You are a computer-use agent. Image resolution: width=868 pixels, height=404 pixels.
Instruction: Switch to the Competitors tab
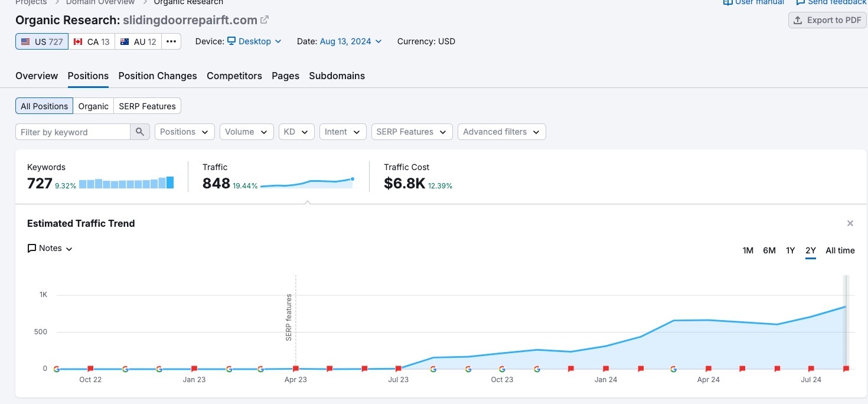point(234,76)
